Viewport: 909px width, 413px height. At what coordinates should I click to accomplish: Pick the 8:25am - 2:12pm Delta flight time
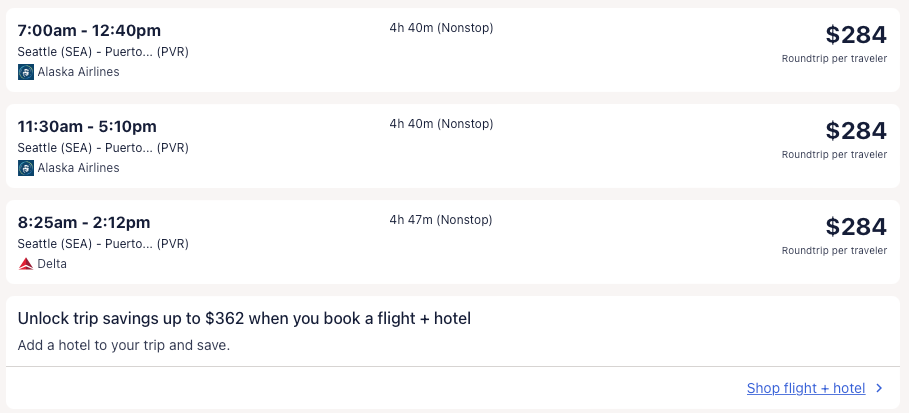pos(84,223)
